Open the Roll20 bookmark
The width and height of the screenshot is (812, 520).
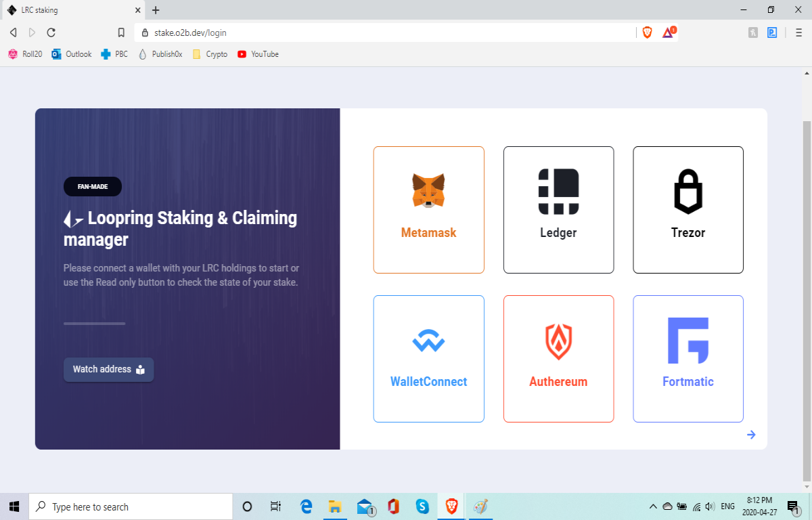point(25,54)
